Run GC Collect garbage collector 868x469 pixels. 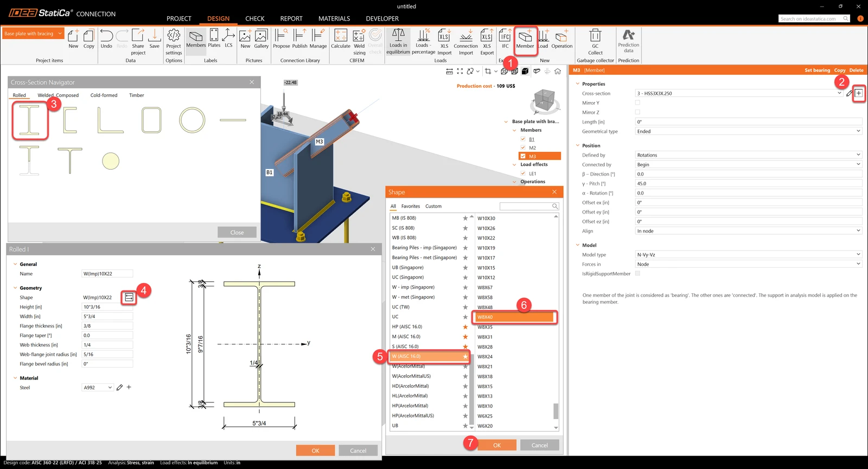point(595,42)
